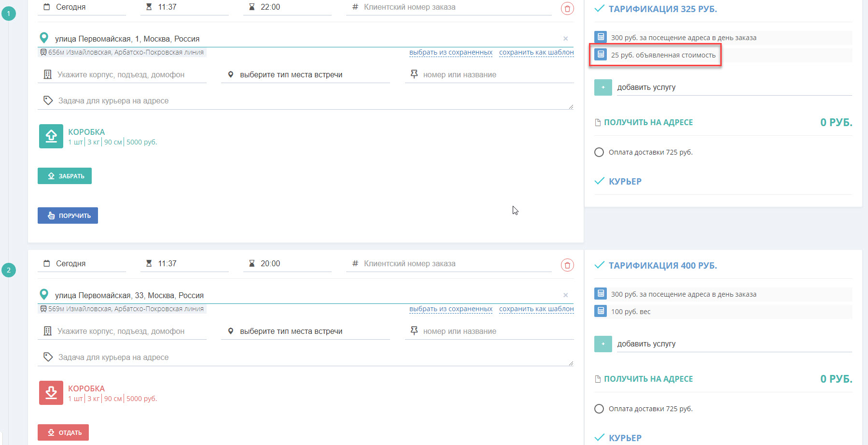Click 569м Измайловская metro label
The height and width of the screenshot is (445, 868).
coord(122,309)
